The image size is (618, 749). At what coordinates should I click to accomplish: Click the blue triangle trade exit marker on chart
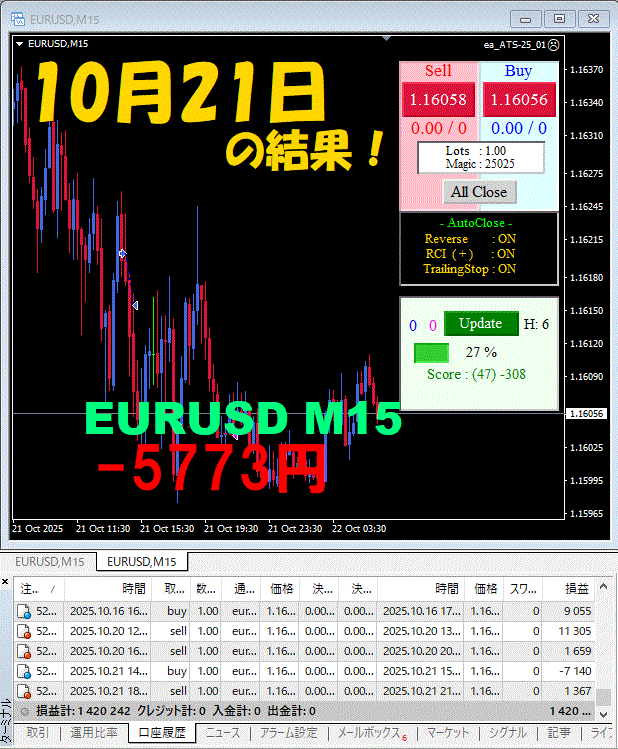(135, 305)
